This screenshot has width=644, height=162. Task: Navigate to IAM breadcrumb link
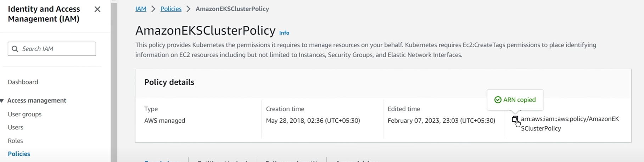[141, 9]
